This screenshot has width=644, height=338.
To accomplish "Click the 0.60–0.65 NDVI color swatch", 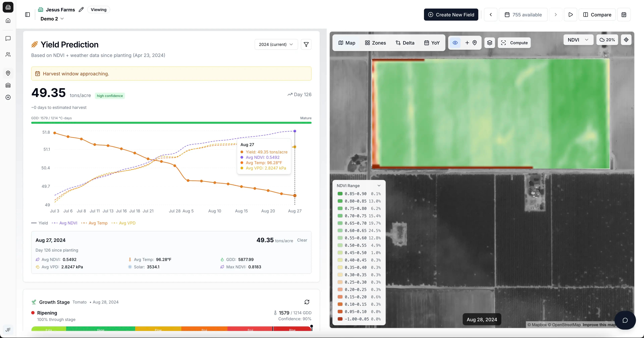I will 340,230.
